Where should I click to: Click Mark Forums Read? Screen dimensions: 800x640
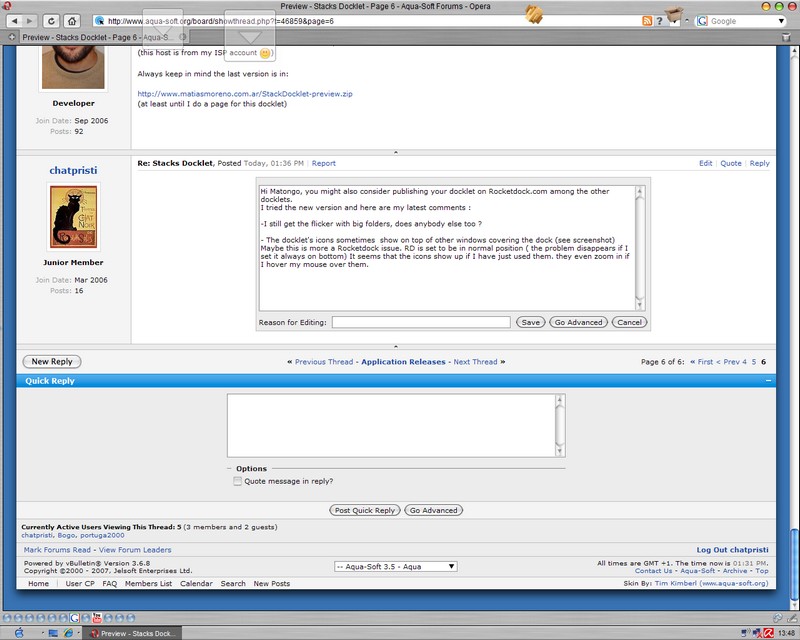[57, 550]
